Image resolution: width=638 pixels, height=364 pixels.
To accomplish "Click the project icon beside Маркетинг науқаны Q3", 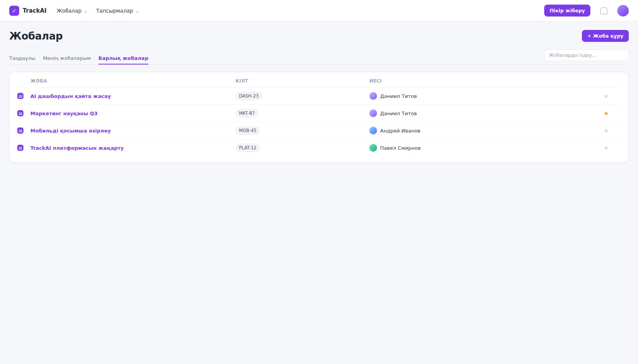I will [x=20, y=113].
